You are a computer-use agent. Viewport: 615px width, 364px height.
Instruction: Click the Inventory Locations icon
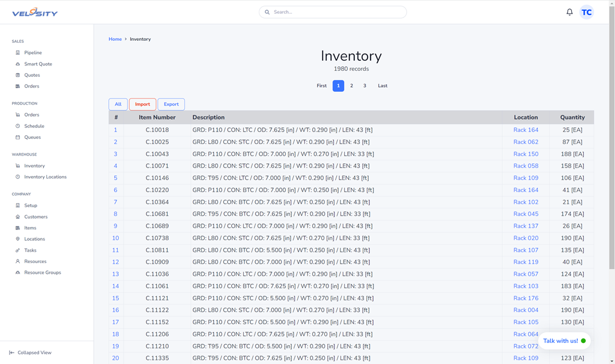click(x=17, y=177)
